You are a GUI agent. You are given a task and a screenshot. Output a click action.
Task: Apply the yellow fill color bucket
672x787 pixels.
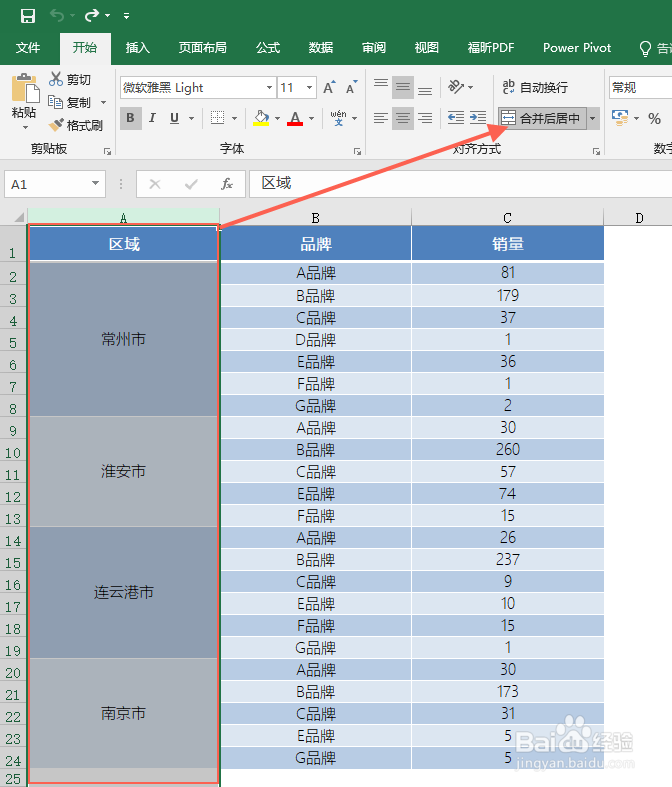pyautogui.click(x=261, y=118)
